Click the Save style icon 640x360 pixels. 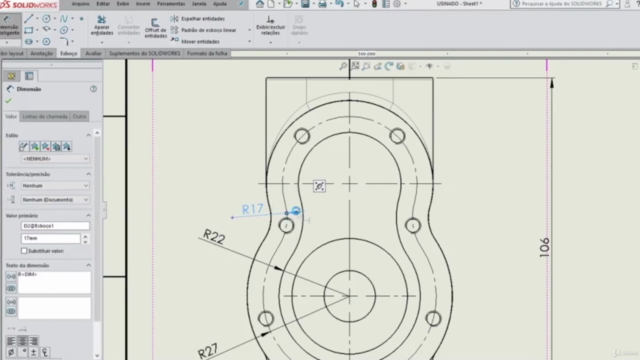tap(56, 147)
